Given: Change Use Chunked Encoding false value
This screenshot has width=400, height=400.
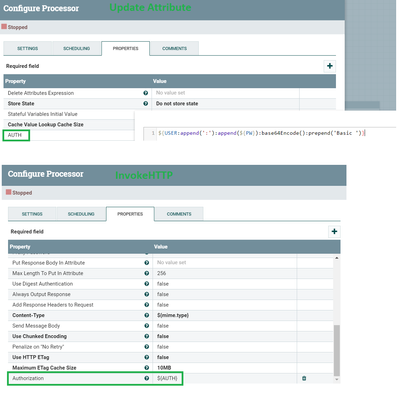Looking at the screenshot, I should coord(225,336).
